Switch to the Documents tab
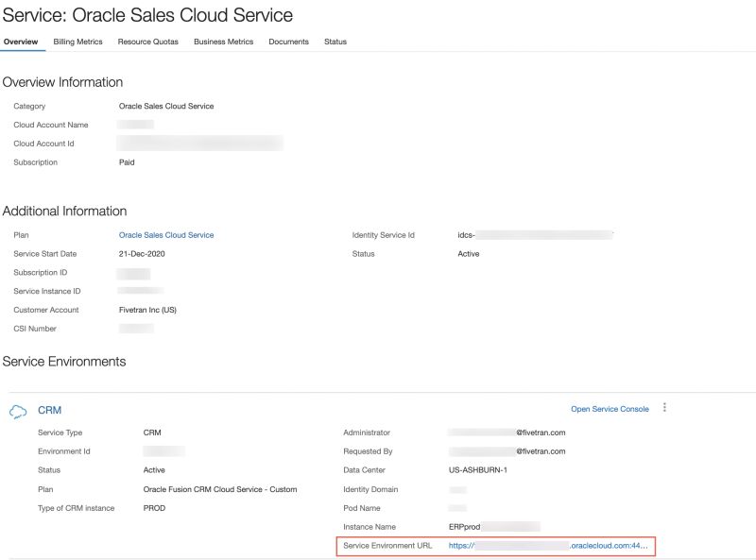The image size is (756, 560). pos(288,42)
